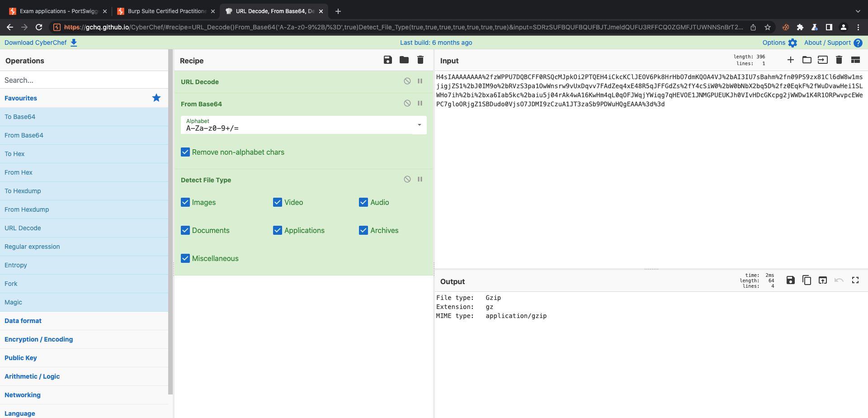Toggle the Archives checkbox
The image size is (868, 418).
click(363, 230)
